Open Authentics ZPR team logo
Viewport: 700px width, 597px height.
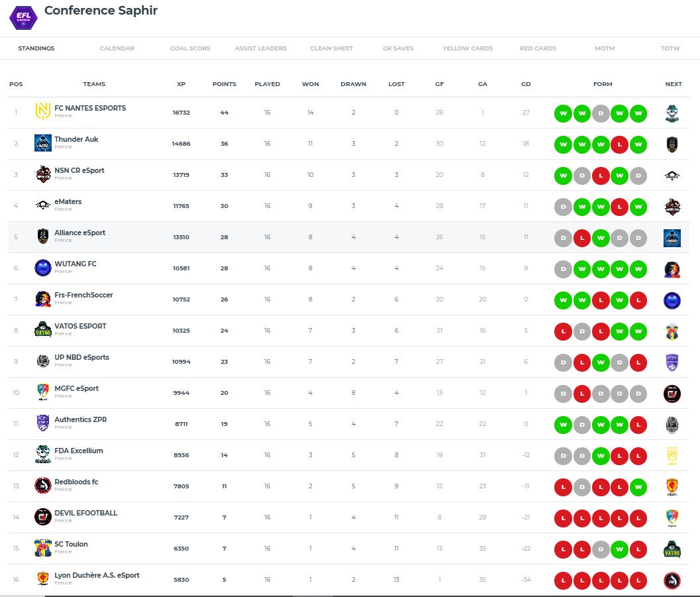click(x=43, y=423)
